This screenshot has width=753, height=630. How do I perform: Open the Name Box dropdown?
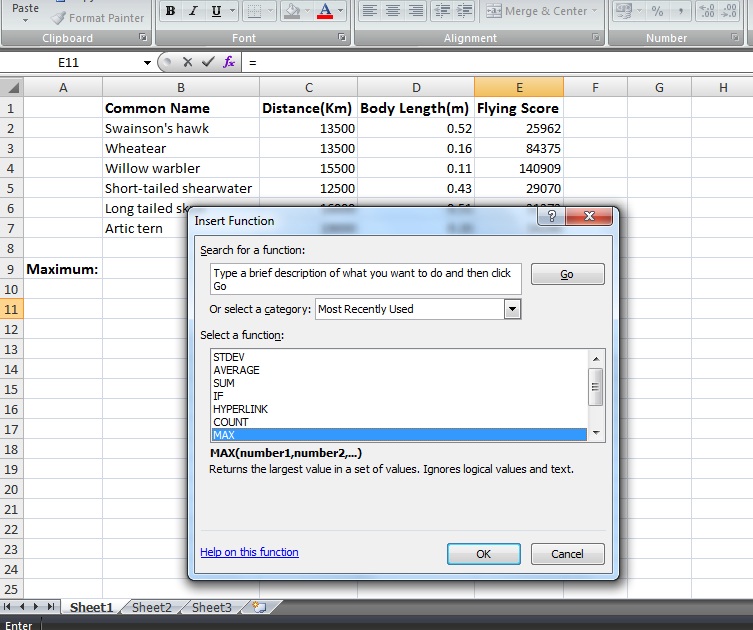point(147,62)
